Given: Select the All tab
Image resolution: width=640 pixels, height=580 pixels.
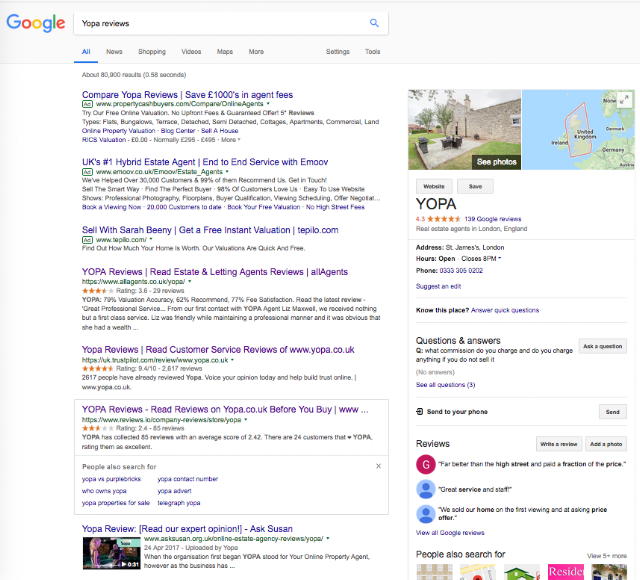Looking at the screenshot, I should pos(86,52).
